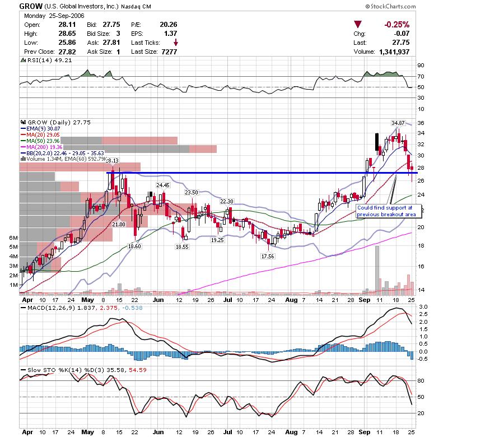Click the EMA(9) 30.07 legend entry
504x437 pixels.
point(40,129)
